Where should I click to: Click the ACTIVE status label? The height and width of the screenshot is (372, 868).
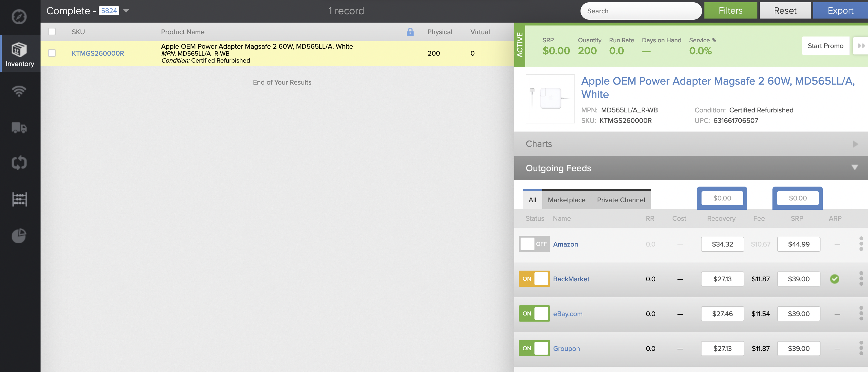[x=520, y=45]
